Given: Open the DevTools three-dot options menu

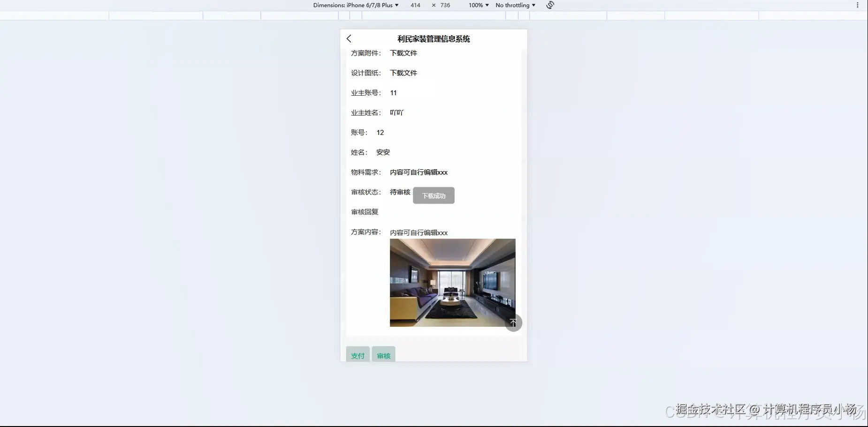Looking at the screenshot, I should click(858, 5).
